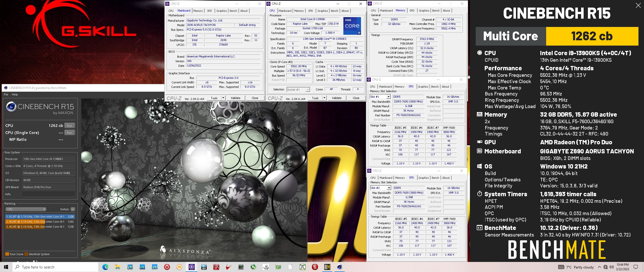Open Cinebench File menu

[x=6, y=94]
